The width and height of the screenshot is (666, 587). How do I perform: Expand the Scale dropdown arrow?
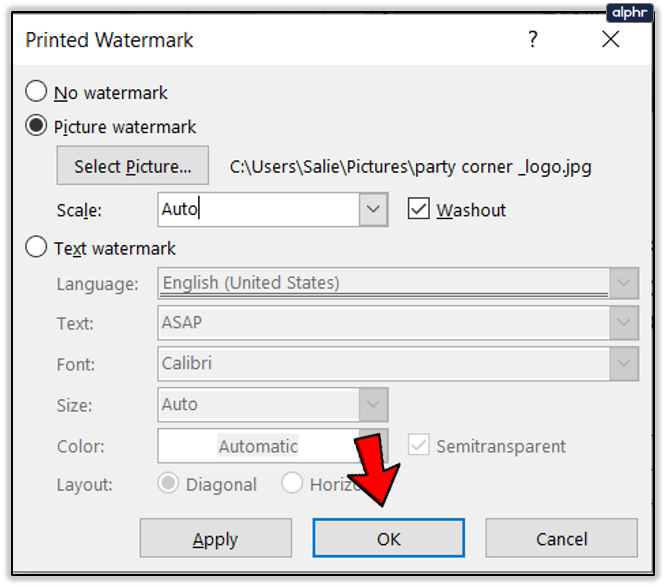[374, 210]
